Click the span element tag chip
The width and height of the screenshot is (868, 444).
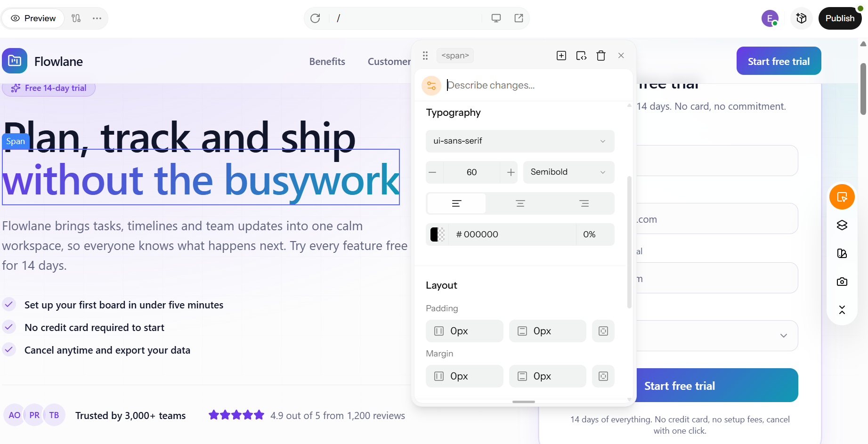coord(455,56)
